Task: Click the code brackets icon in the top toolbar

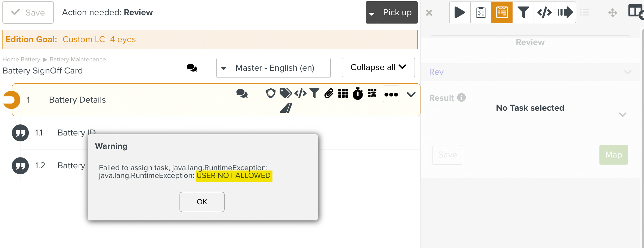Action: (x=544, y=13)
